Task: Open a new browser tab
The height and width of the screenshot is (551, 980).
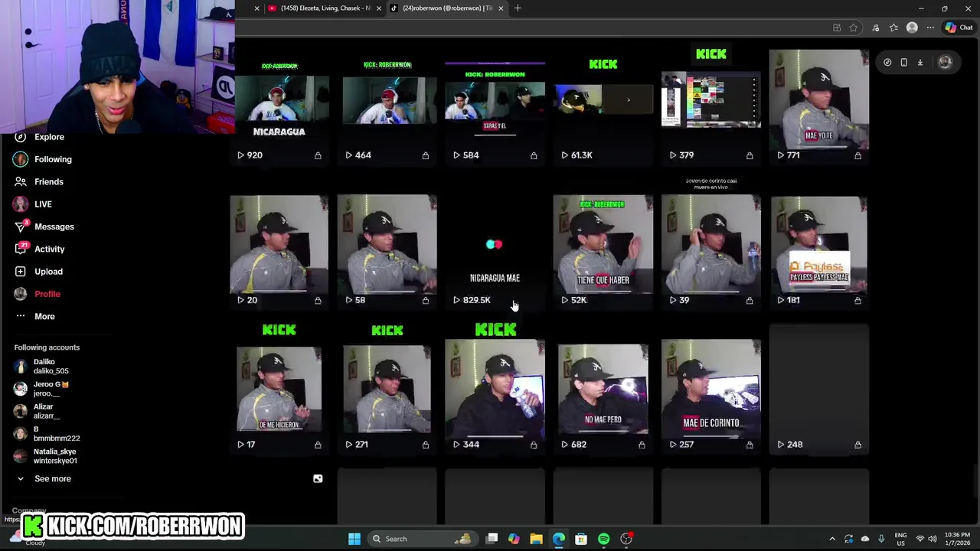Action: (x=518, y=8)
